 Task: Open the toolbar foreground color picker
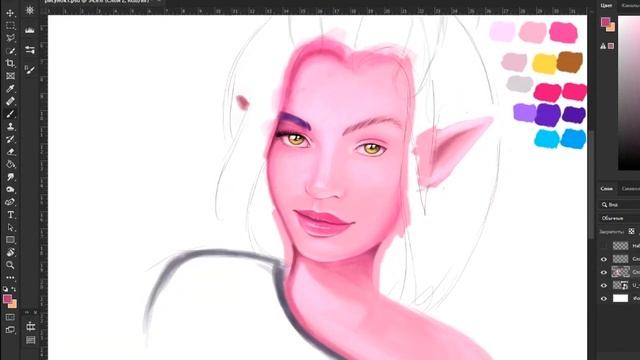7,299
